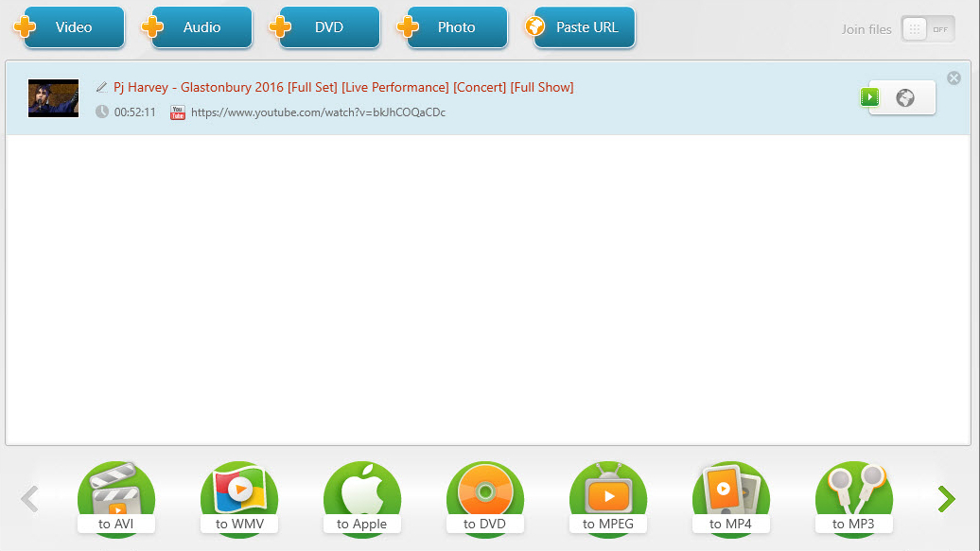Click the green film play icon

pyautogui.click(x=869, y=96)
